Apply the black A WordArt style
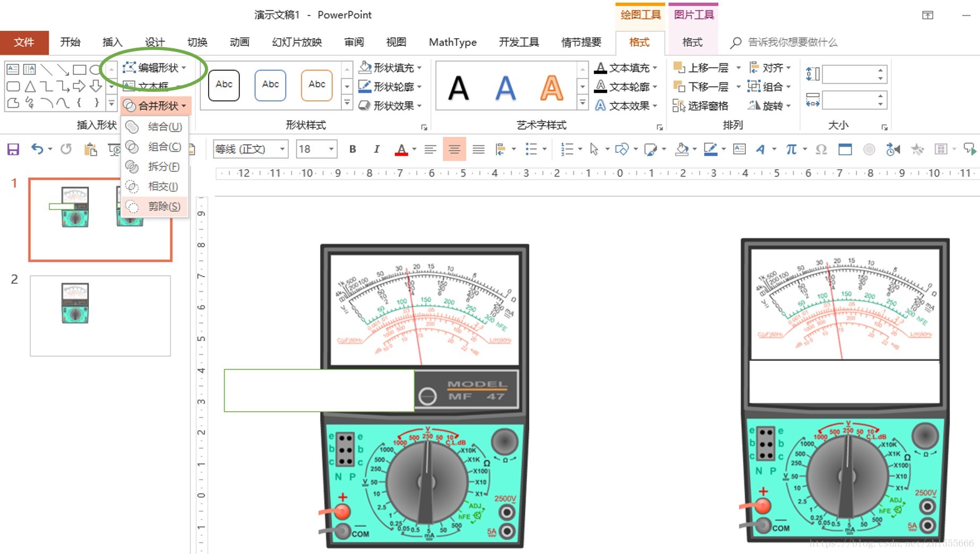Viewport: 980px width, 554px height. click(x=459, y=88)
